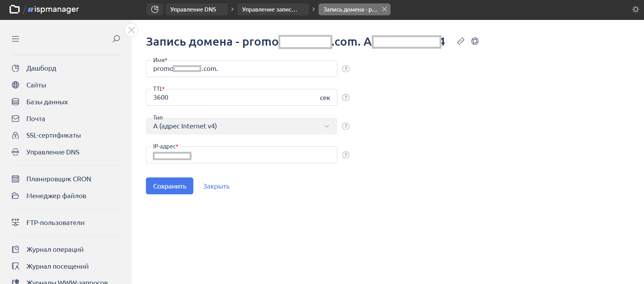Click the lifebuoy help icon beside title
The height and width of the screenshot is (284, 644).
475,41
